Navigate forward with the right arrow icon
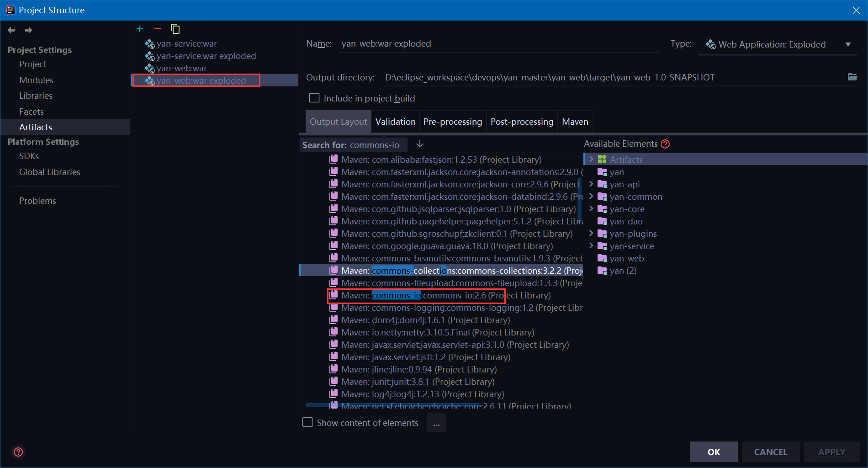868x468 pixels. pos(28,30)
